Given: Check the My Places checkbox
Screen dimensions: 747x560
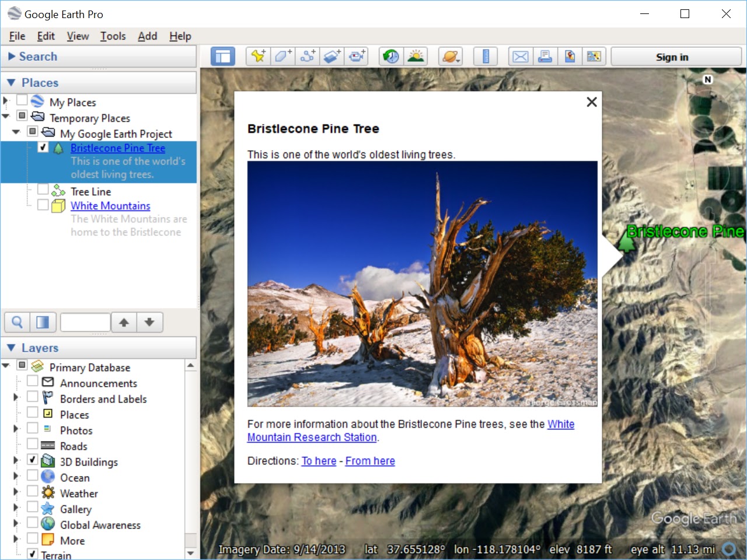Looking at the screenshot, I should coord(22,100).
